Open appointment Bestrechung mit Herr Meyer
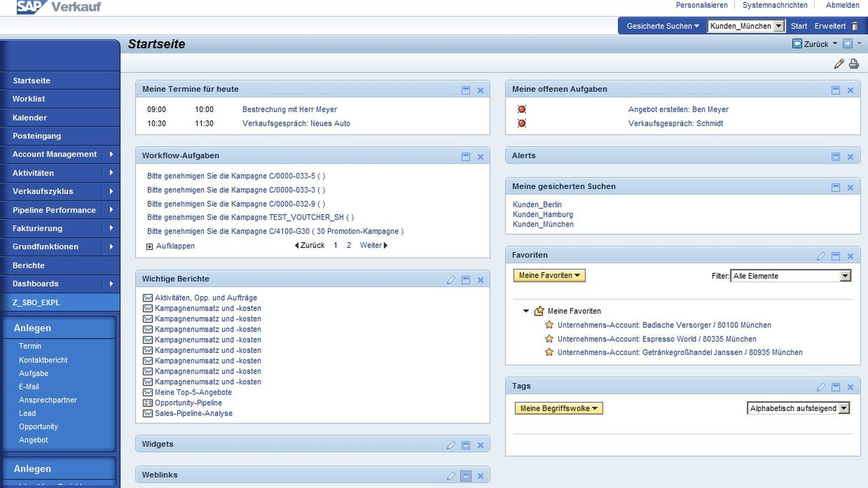This screenshot has height=488, width=868. (x=290, y=110)
